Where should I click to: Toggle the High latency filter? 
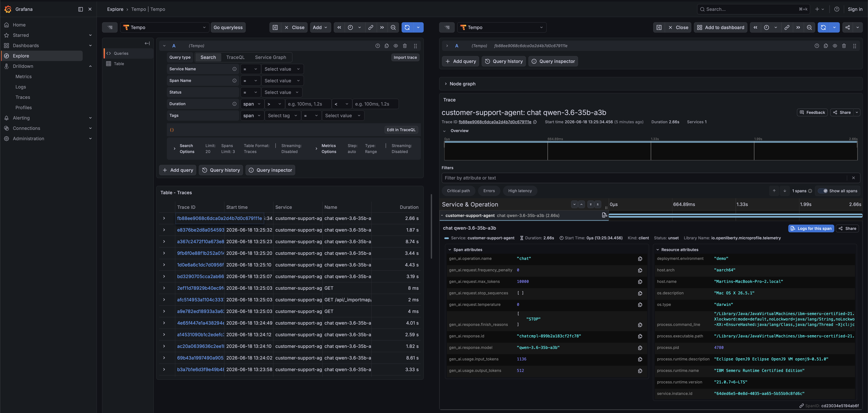click(520, 191)
